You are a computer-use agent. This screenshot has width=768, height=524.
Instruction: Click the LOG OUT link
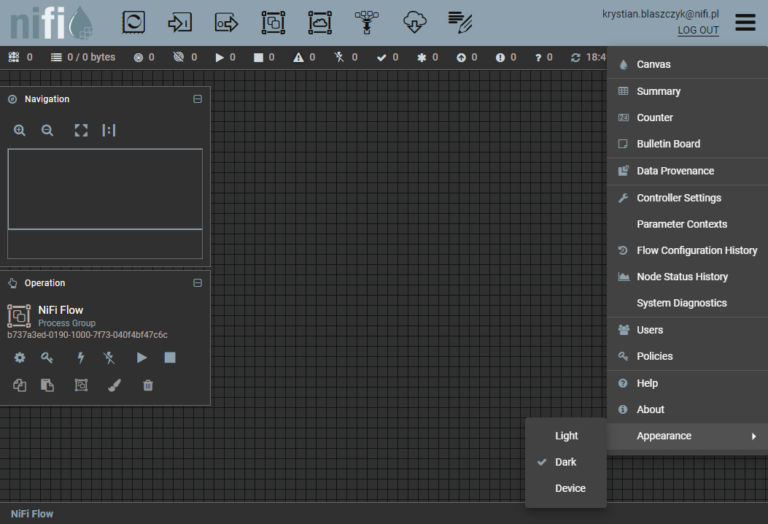pyautogui.click(x=698, y=30)
